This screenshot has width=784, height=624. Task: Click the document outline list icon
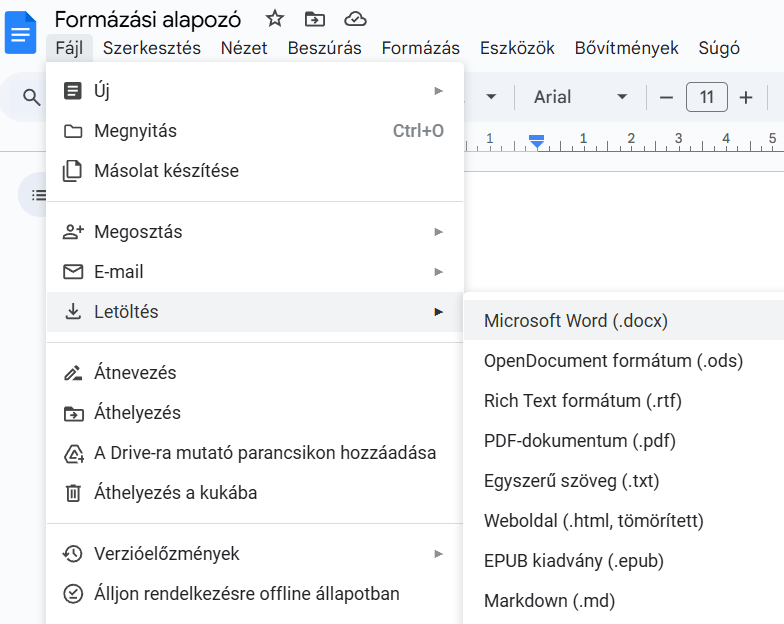point(38,195)
